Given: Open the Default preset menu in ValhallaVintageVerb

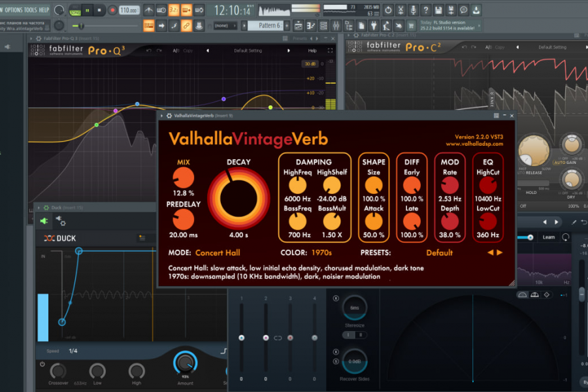Looking at the screenshot, I should [440, 253].
